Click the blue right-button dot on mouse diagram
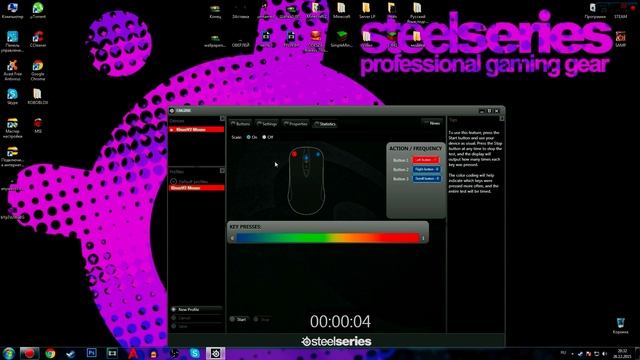This screenshot has width=640, height=360. coord(318,155)
